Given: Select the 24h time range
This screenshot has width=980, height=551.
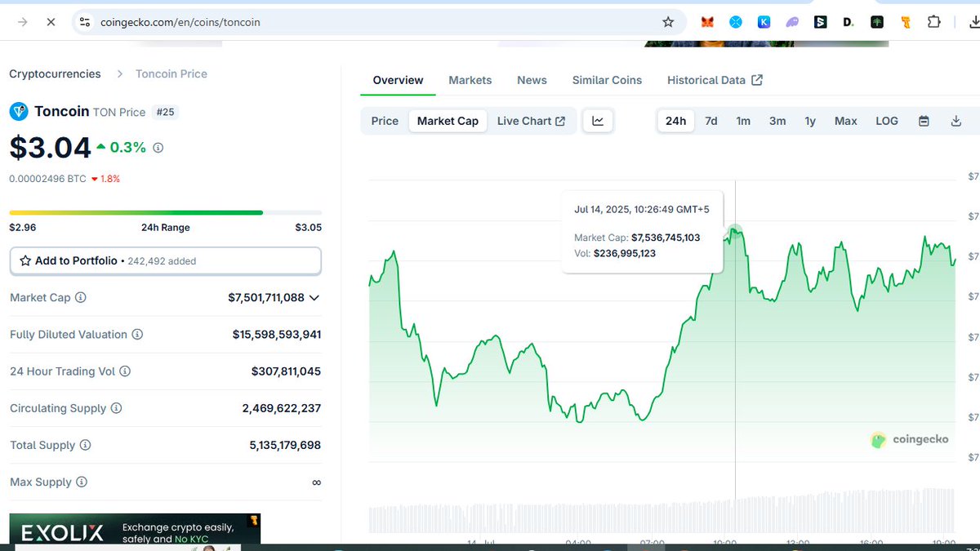Looking at the screenshot, I should [675, 121].
